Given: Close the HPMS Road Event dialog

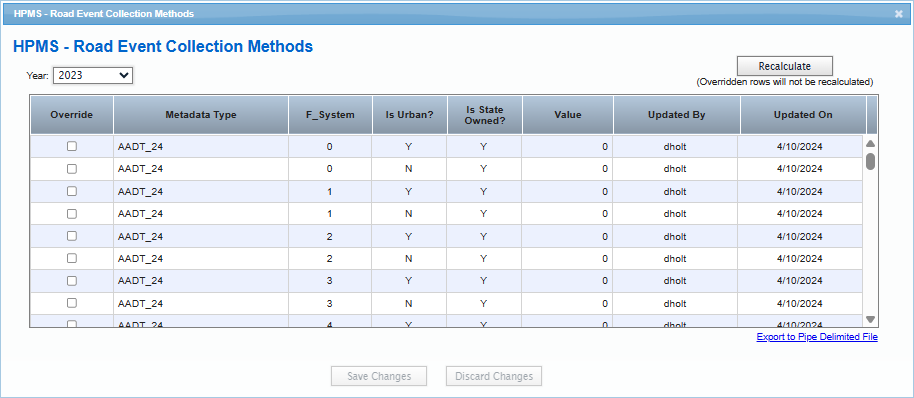Looking at the screenshot, I should point(899,13).
